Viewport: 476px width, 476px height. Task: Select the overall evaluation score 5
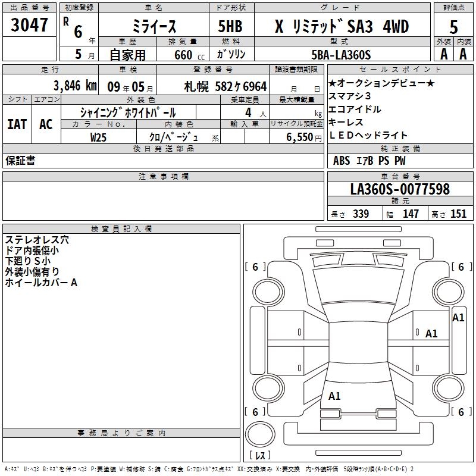click(453, 26)
